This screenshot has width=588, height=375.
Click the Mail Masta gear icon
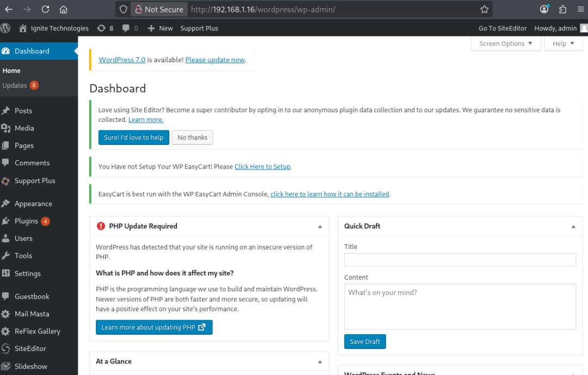coord(5,314)
